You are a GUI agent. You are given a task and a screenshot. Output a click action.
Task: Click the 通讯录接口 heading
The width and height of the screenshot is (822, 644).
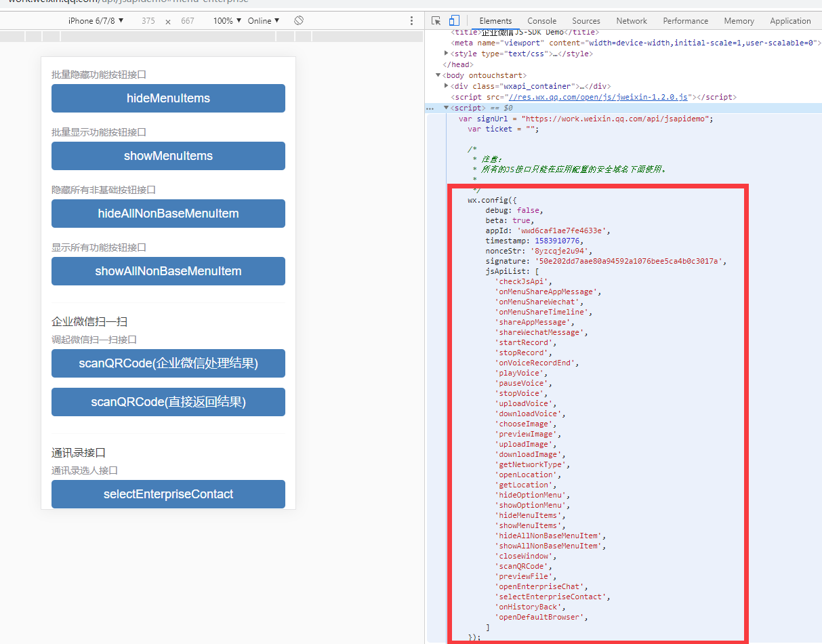tap(79, 452)
